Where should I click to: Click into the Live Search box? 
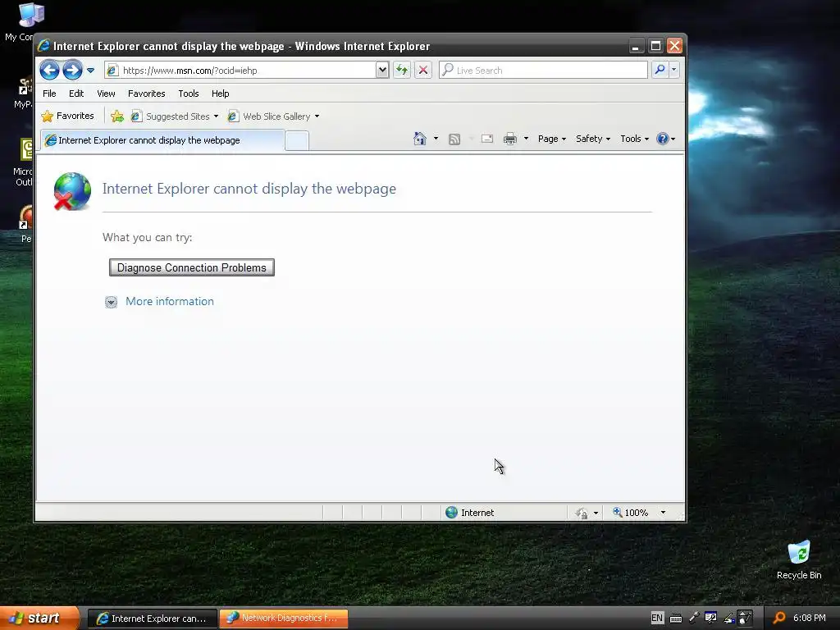(x=543, y=71)
